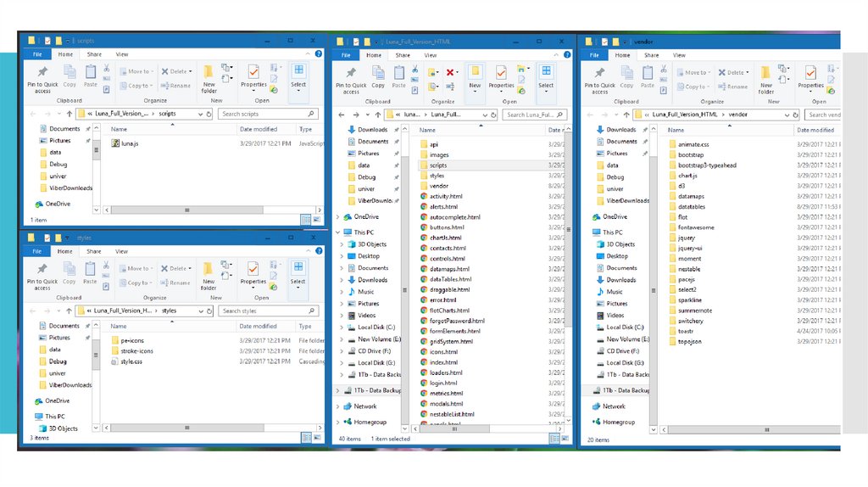Click refresh button in styles window address bar
Image resolution: width=868 pixels, height=487 pixels.
point(209,311)
